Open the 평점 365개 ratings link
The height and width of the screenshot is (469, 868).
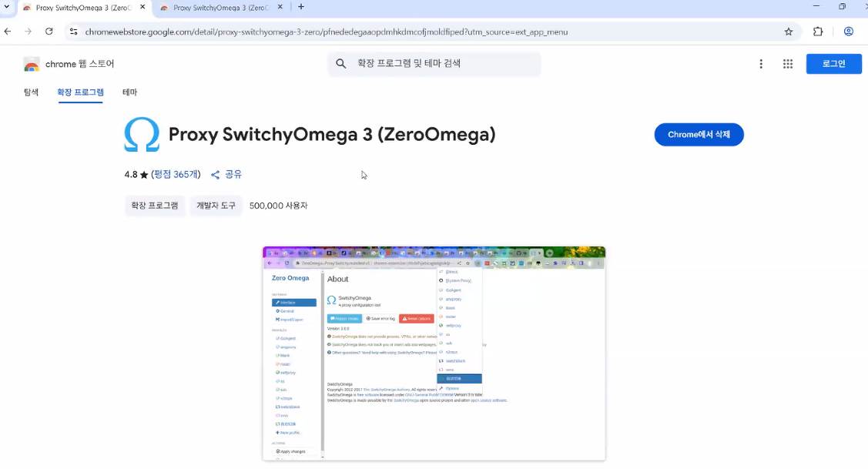(x=176, y=174)
